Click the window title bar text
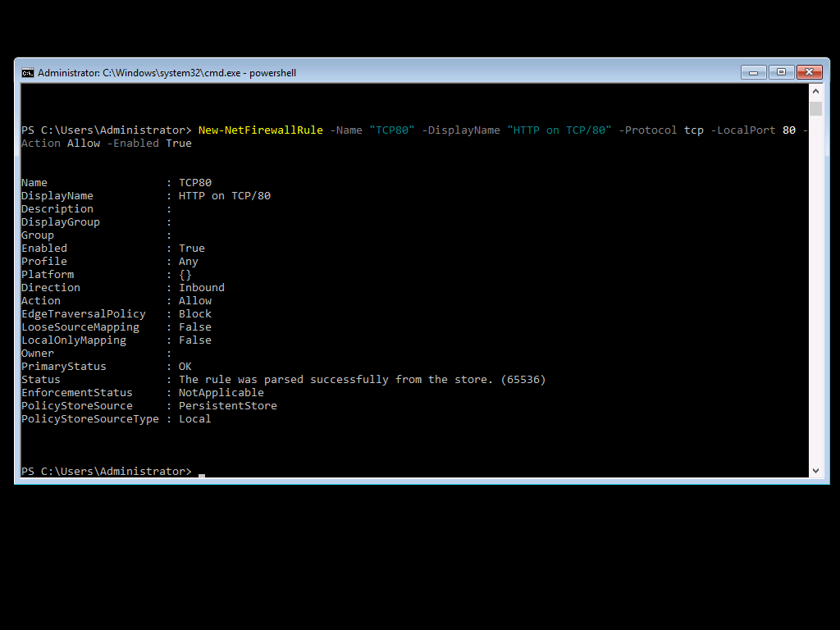840x630 pixels. pos(164,72)
